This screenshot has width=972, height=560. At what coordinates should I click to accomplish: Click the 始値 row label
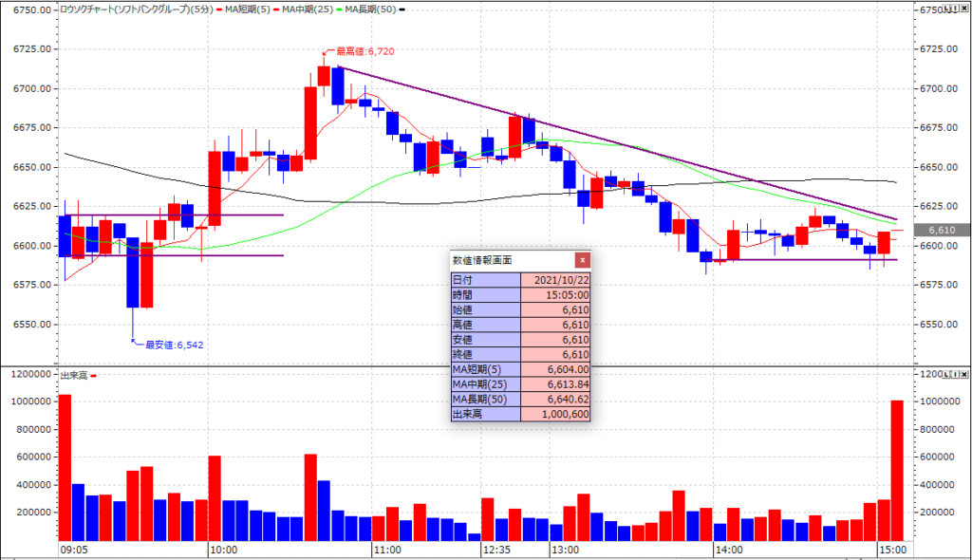(485, 310)
